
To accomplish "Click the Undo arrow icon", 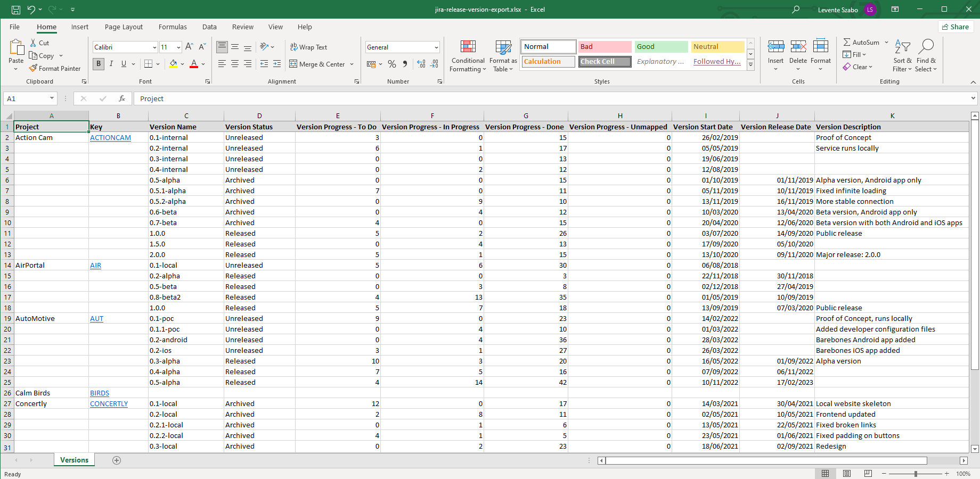I will coord(31,10).
